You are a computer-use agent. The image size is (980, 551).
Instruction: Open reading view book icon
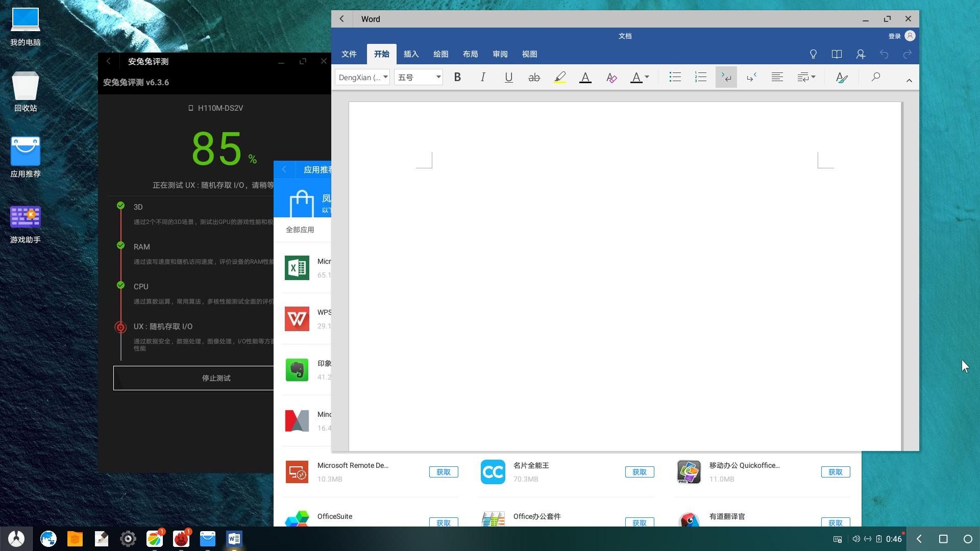pyautogui.click(x=837, y=54)
